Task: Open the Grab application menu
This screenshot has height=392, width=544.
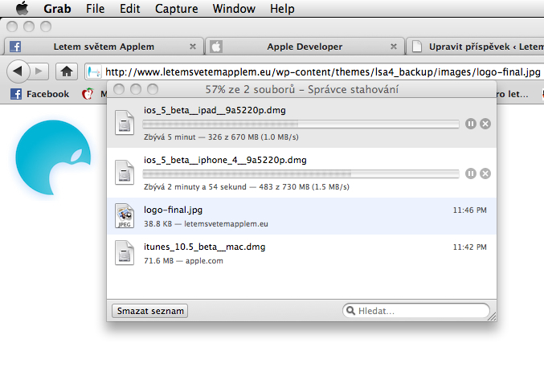Action: click(x=57, y=8)
